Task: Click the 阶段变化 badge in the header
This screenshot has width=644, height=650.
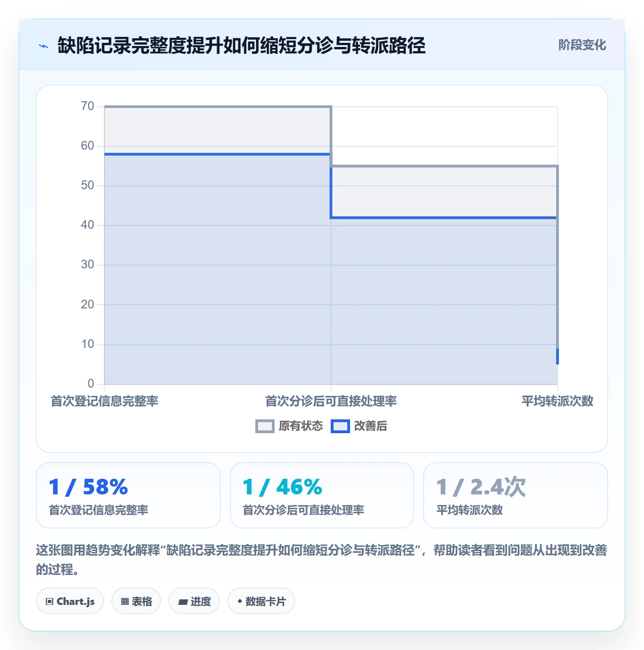Action: click(582, 45)
